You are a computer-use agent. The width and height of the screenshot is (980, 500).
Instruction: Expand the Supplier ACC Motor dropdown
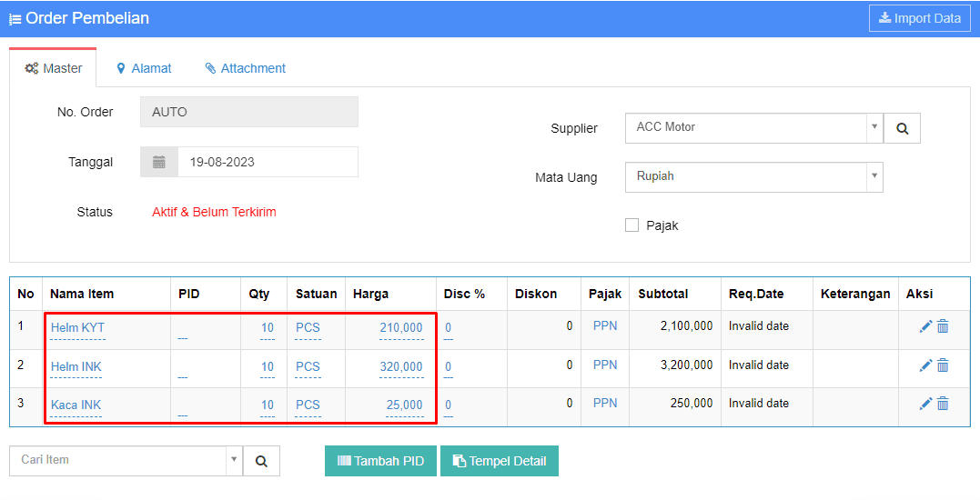pos(874,126)
